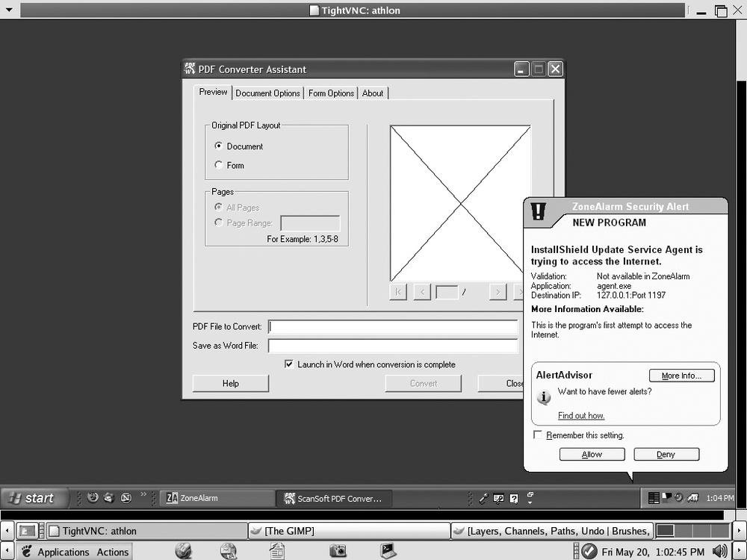This screenshot has width=747, height=560.
Task: Jump to first page in the PDF preview
Action: (x=398, y=292)
